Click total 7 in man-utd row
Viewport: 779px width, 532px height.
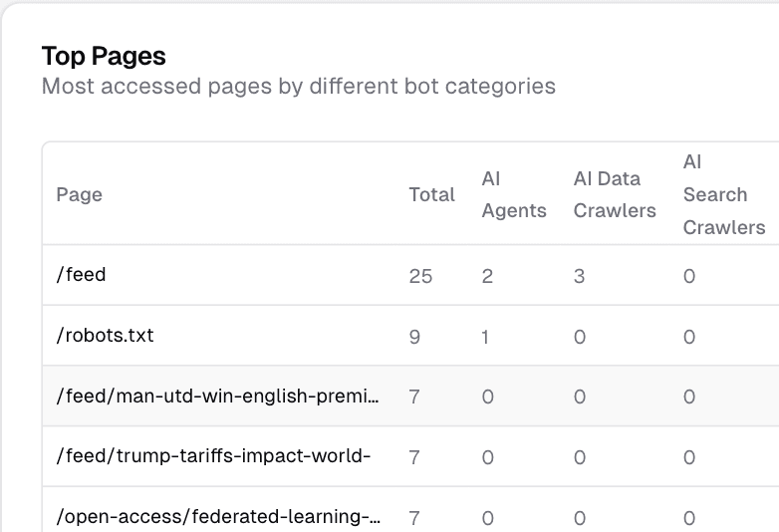click(x=414, y=397)
